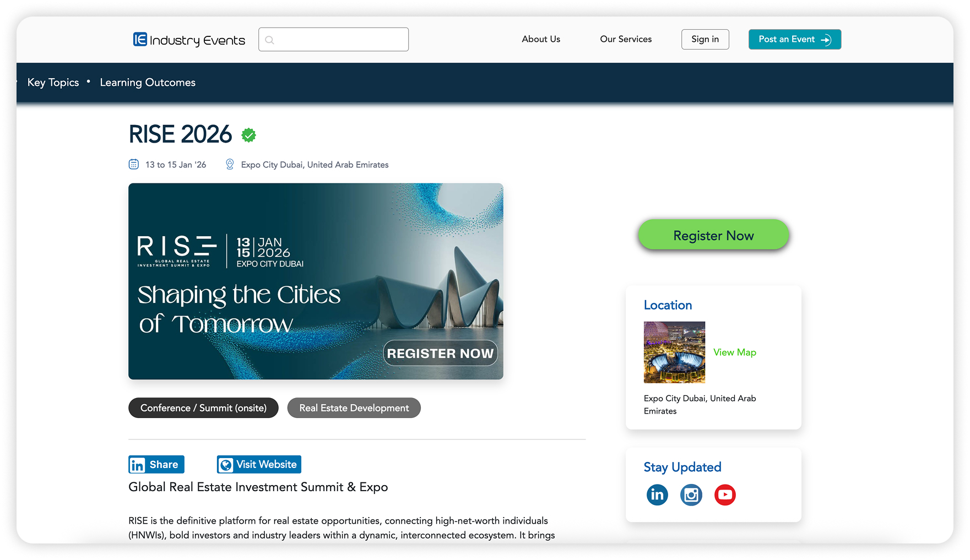The height and width of the screenshot is (560, 970).
Task: Open the Our Services menu item
Action: pyautogui.click(x=626, y=39)
